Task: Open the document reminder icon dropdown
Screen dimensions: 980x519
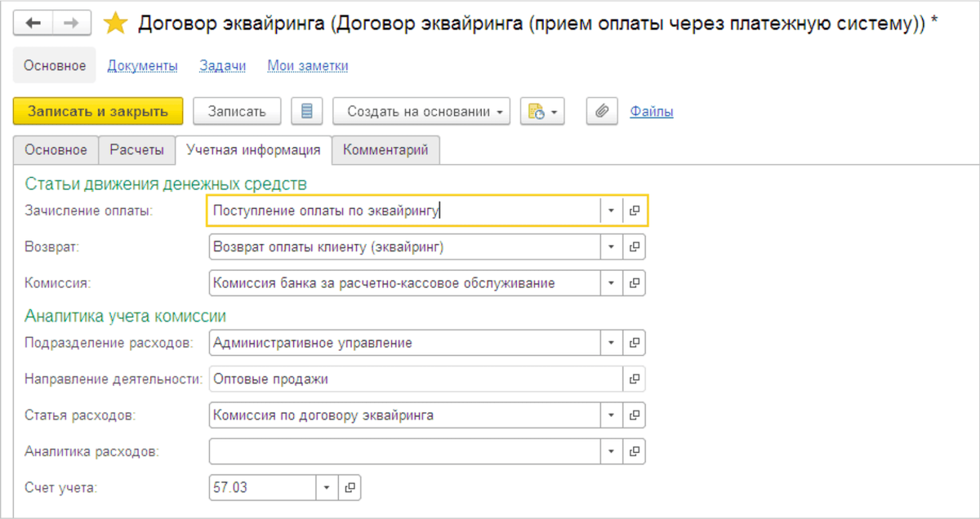Action: click(x=542, y=111)
